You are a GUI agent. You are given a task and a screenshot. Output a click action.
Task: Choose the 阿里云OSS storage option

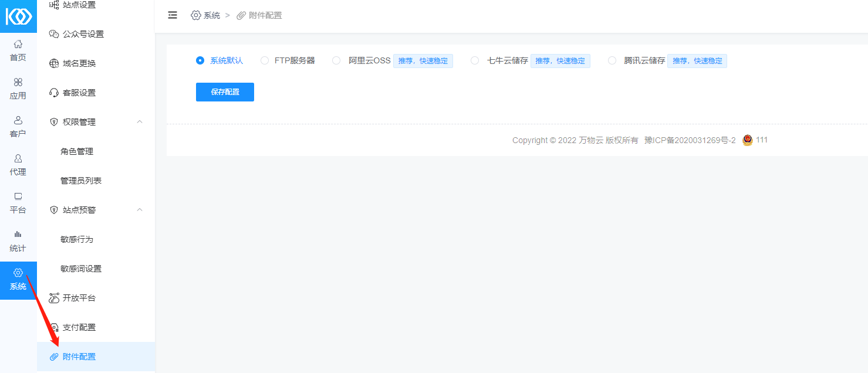click(x=336, y=60)
